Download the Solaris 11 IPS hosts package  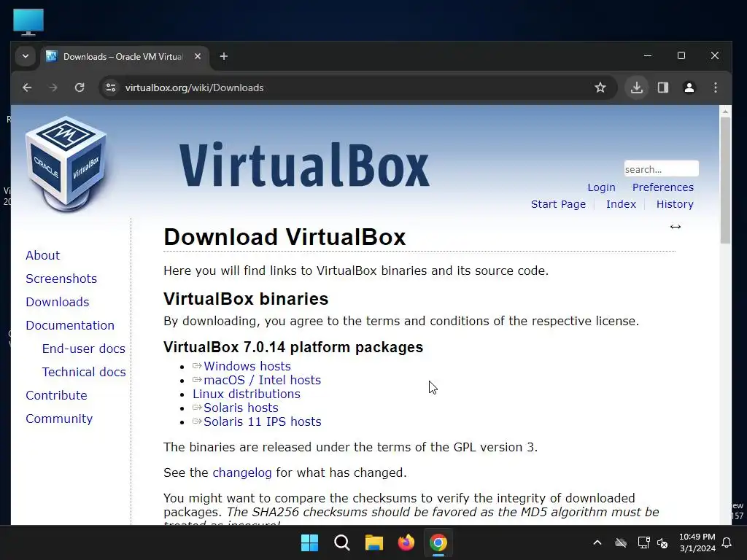click(x=263, y=421)
